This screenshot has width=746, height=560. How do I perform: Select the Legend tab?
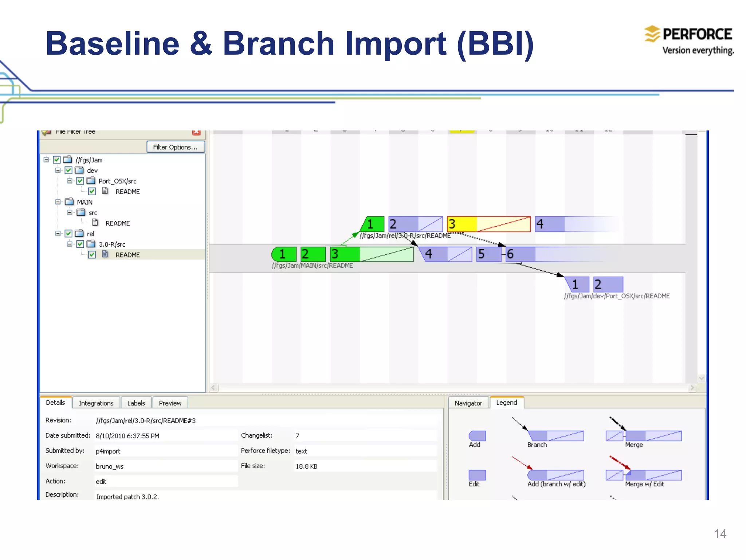pos(507,403)
